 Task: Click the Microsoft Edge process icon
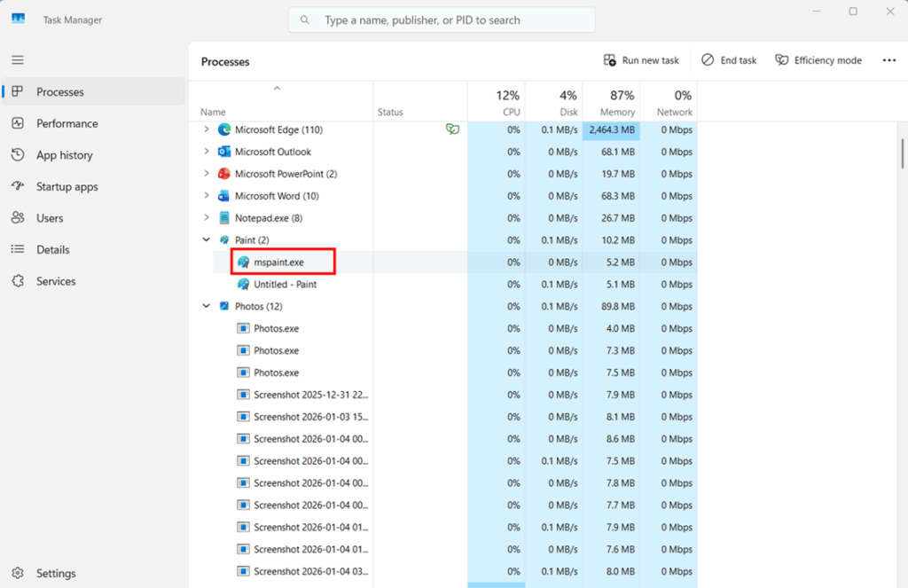click(x=224, y=129)
